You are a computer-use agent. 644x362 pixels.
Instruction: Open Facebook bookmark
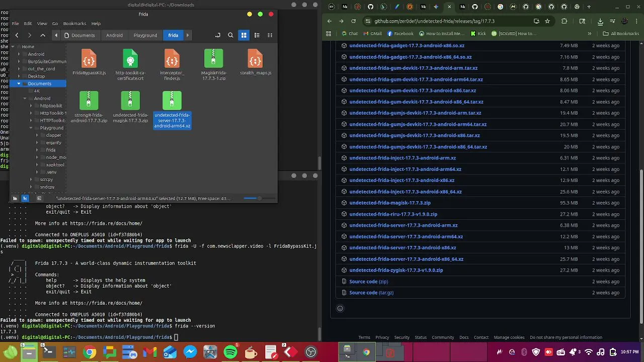point(400,34)
